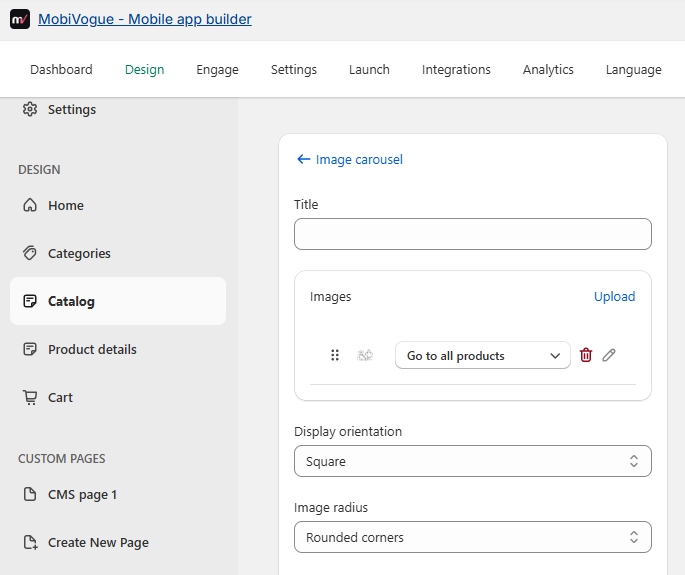Select the Language tab
Viewport: 685px width, 575px height.
pos(633,69)
